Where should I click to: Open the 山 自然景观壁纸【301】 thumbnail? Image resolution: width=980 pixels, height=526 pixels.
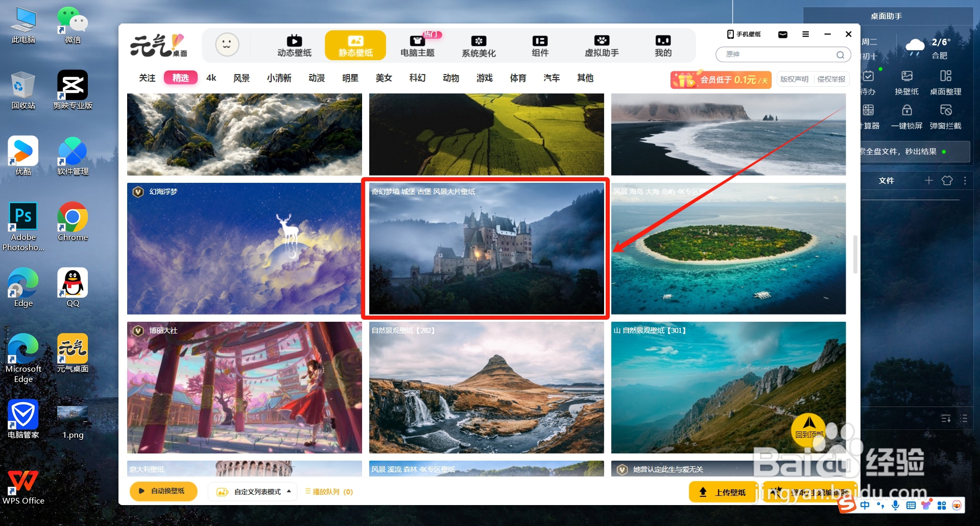click(x=728, y=388)
